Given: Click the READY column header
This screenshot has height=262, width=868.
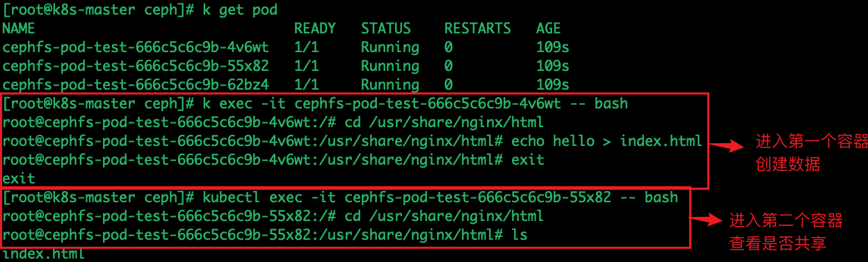Looking at the screenshot, I should coord(315,28).
